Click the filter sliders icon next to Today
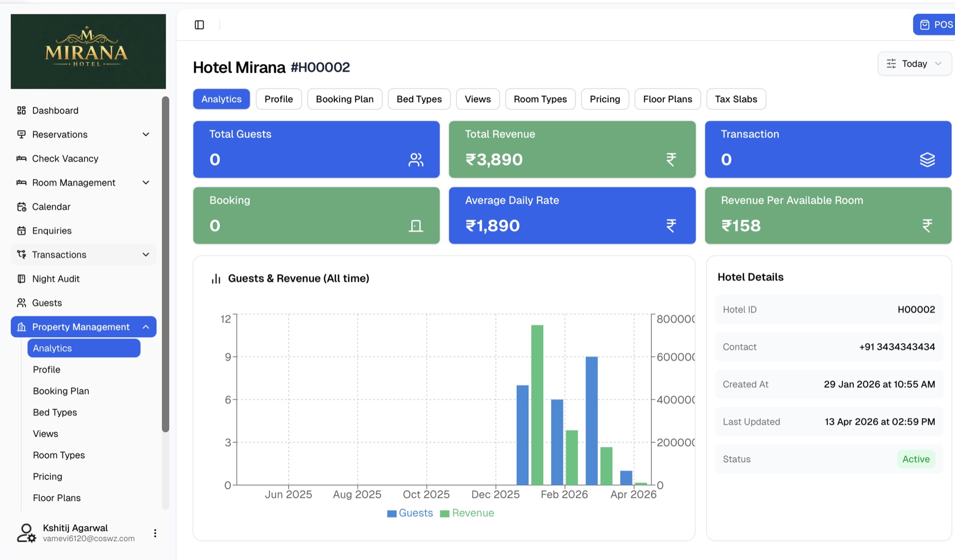955x560 pixels. tap(891, 64)
